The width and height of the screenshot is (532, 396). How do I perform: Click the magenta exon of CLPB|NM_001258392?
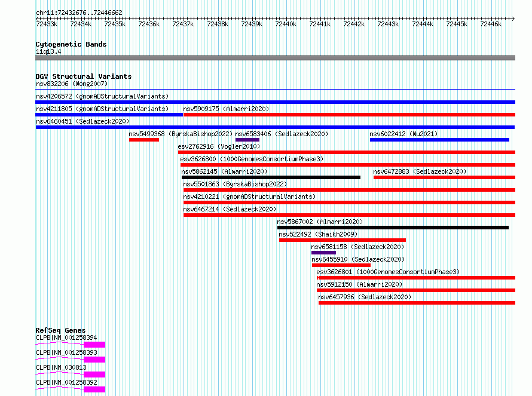coord(94,389)
